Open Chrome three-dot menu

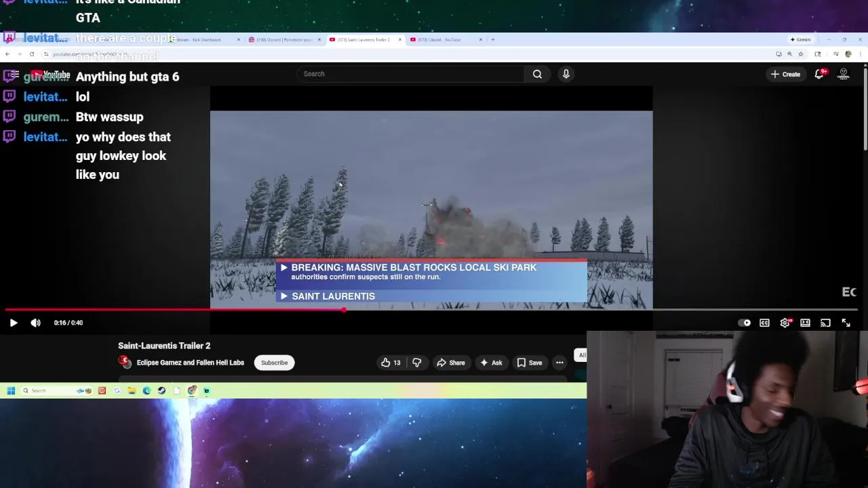tap(859, 54)
